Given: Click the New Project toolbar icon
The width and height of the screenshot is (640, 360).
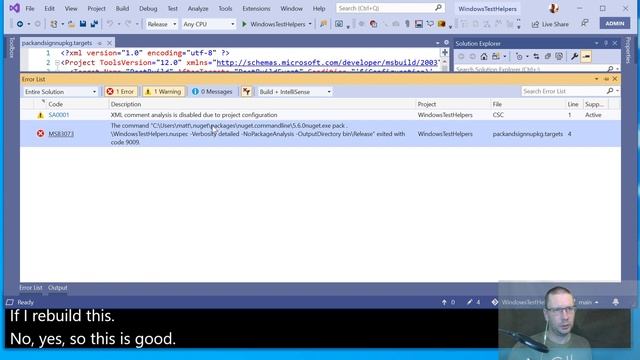Looking at the screenshot, I should coord(53,24).
